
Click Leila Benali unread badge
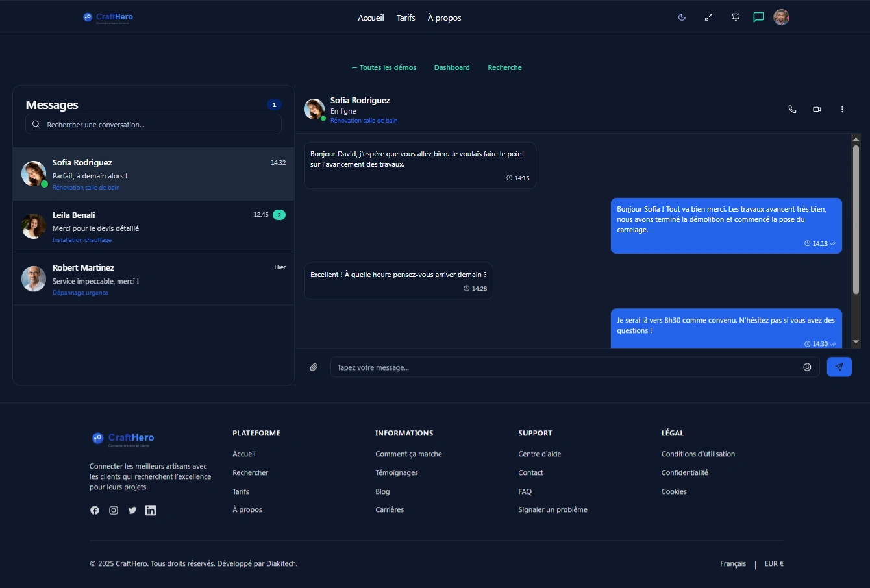279,215
